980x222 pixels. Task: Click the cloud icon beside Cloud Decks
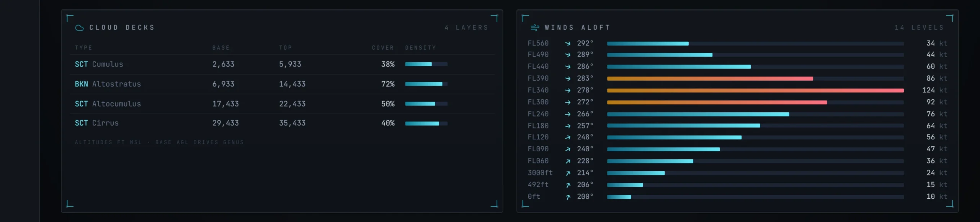[79, 28]
